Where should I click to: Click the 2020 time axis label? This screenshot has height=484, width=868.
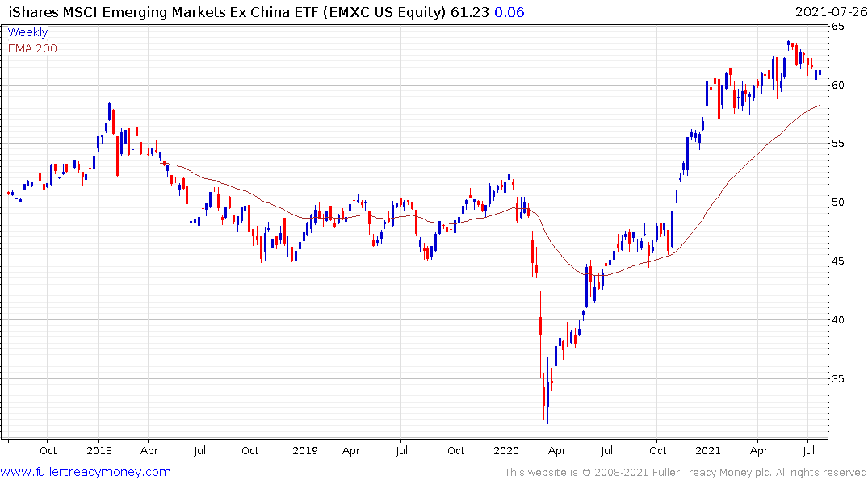tap(506, 450)
